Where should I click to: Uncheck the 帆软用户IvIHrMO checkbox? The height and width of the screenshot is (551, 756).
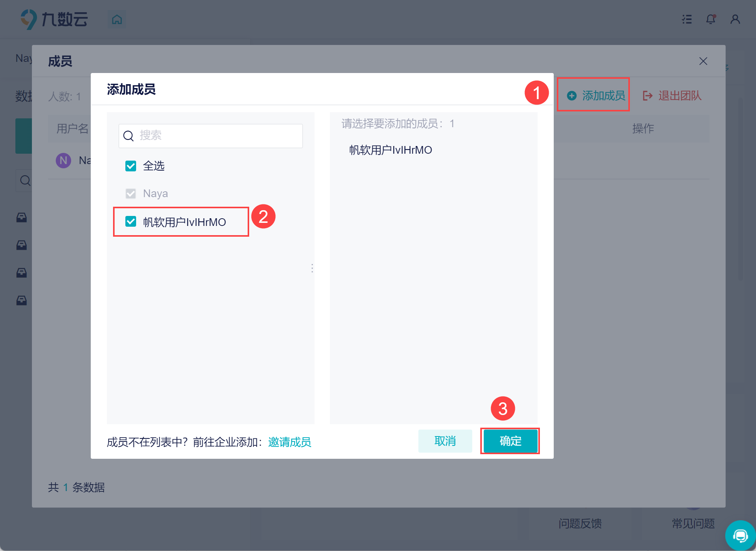pyautogui.click(x=131, y=222)
